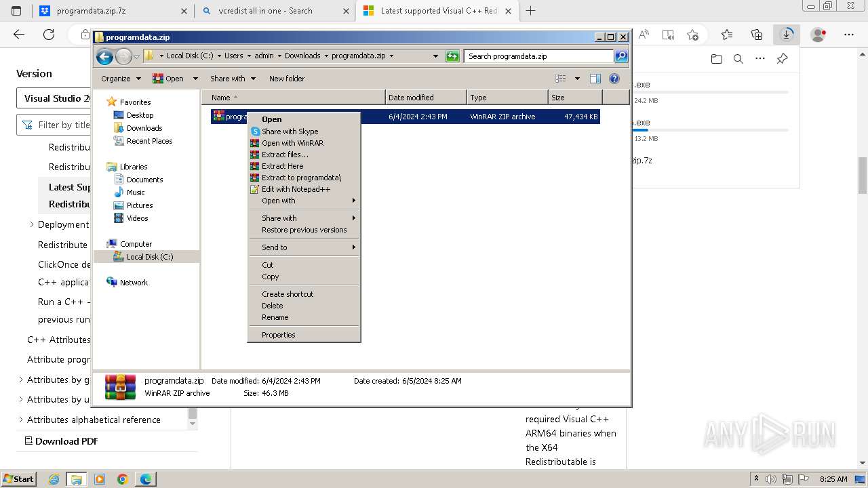Sort by Date modified column header

[426, 98]
